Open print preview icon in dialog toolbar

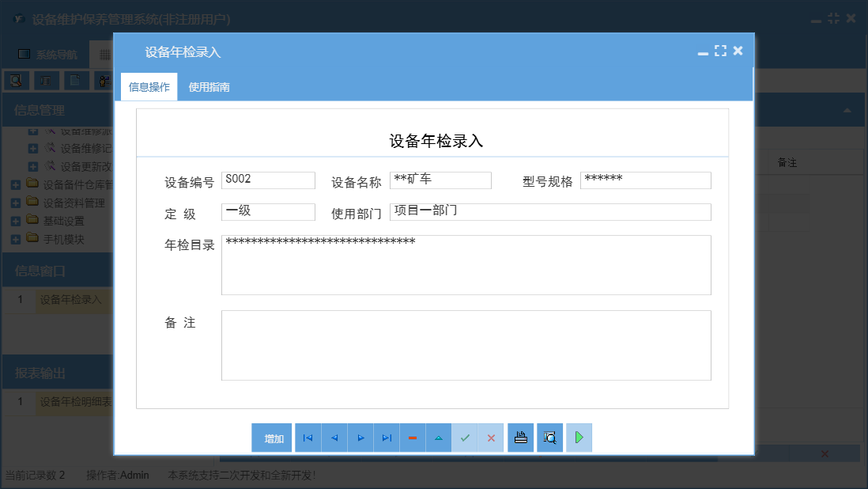pos(549,437)
